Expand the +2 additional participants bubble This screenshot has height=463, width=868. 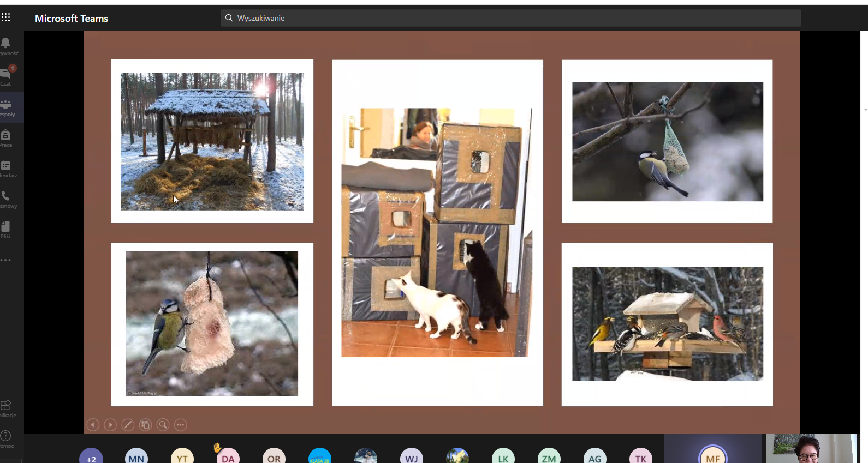91,458
